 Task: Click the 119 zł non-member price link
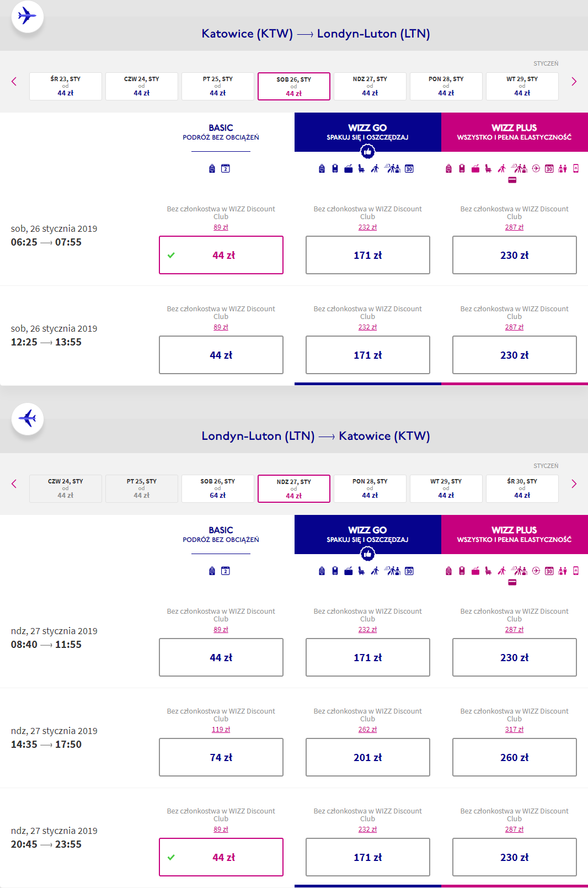221,730
